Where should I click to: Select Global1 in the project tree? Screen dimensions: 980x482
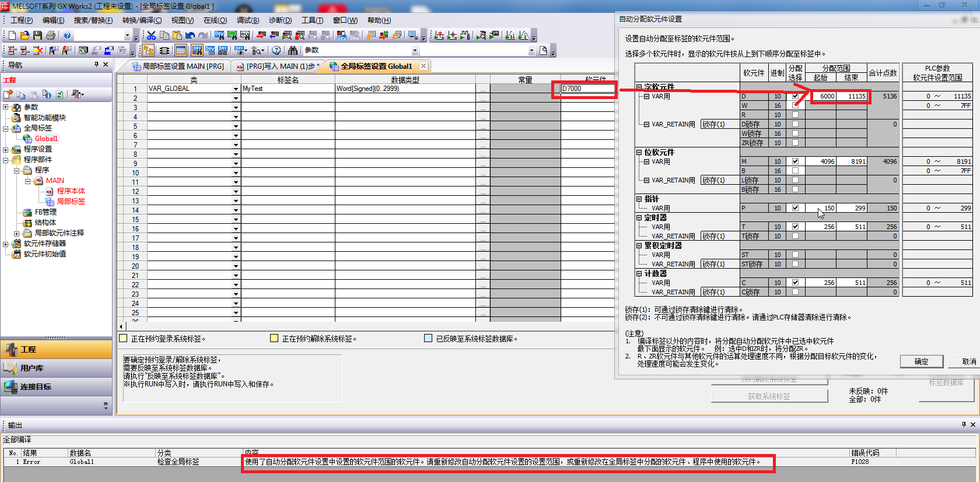(46, 139)
